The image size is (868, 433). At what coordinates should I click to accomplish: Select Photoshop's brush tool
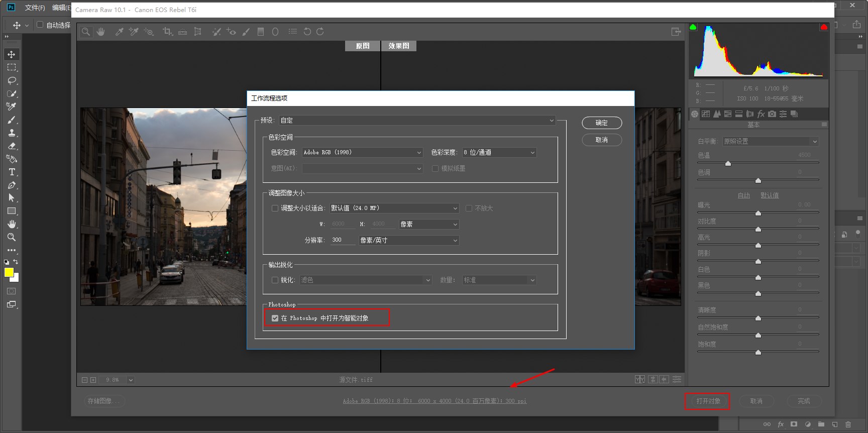coord(12,120)
